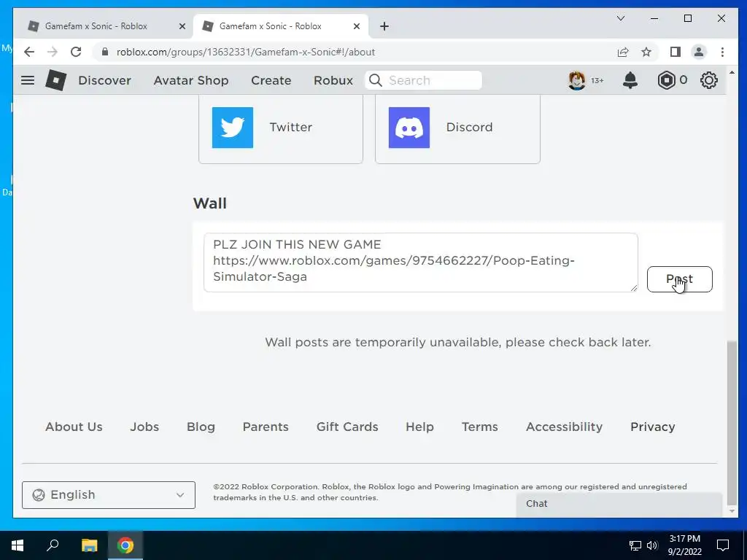Screen dimensions: 747x560
Task: Click the browser forward arrow
Action: (x=53, y=52)
